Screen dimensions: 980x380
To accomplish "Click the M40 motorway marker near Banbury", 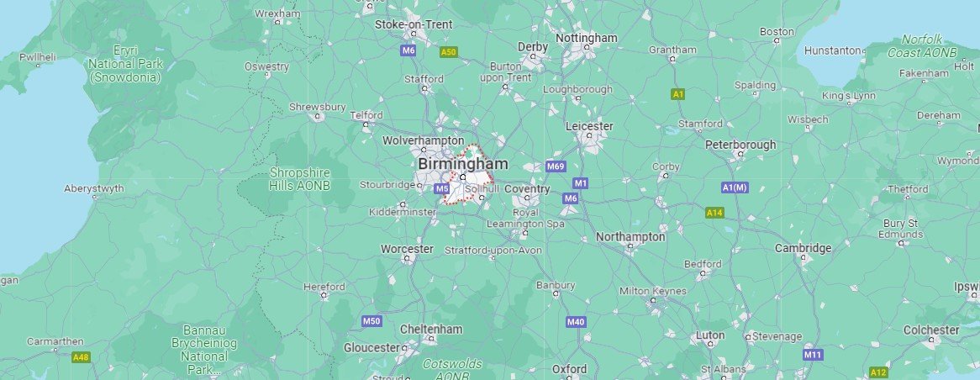I will (x=577, y=322).
